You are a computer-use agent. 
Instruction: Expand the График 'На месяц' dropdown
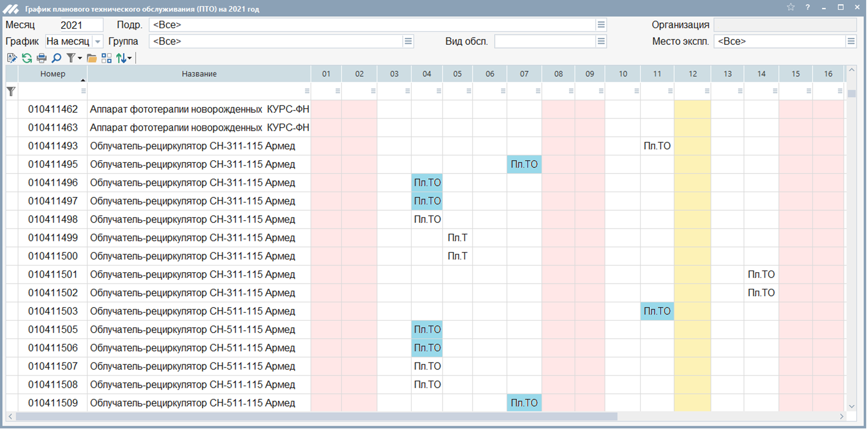pyautogui.click(x=98, y=42)
